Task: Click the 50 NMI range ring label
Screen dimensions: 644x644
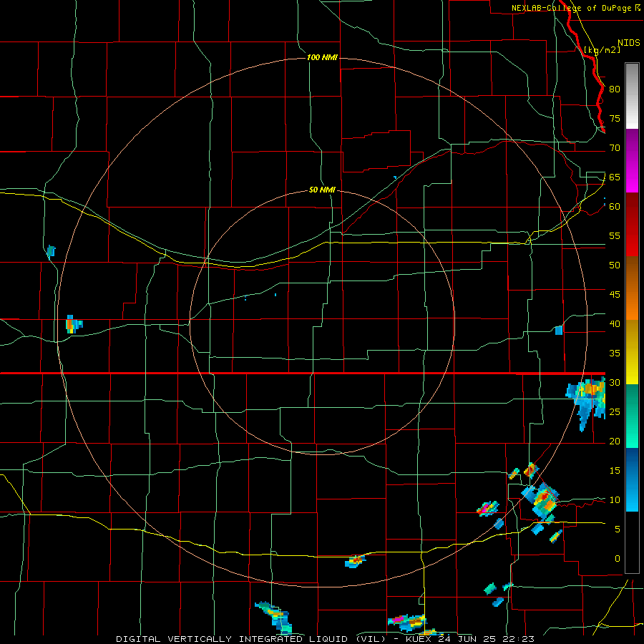Action: [322, 190]
